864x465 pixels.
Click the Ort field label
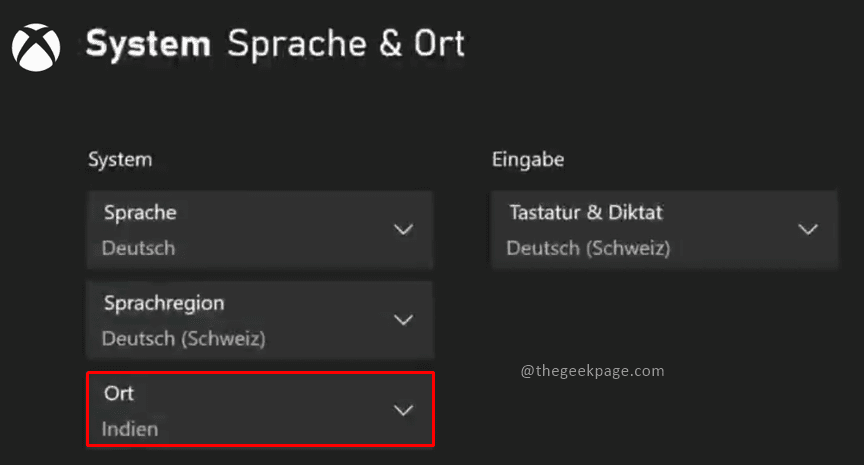pos(119,394)
